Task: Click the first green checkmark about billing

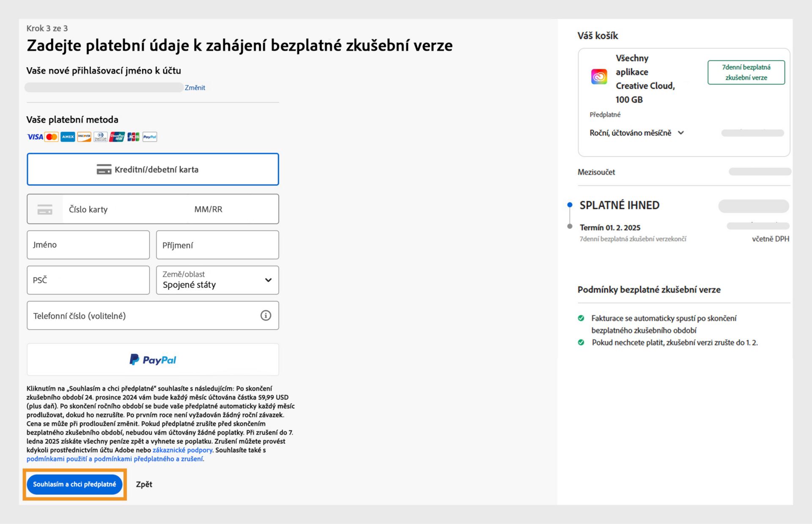Action: [581, 318]
